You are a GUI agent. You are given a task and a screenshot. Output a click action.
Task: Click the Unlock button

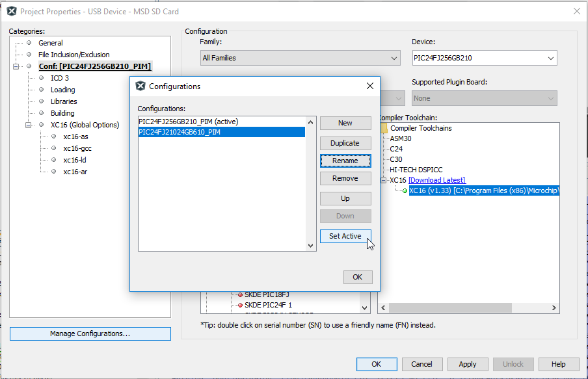pyautogui.click(x=513, y=364)
